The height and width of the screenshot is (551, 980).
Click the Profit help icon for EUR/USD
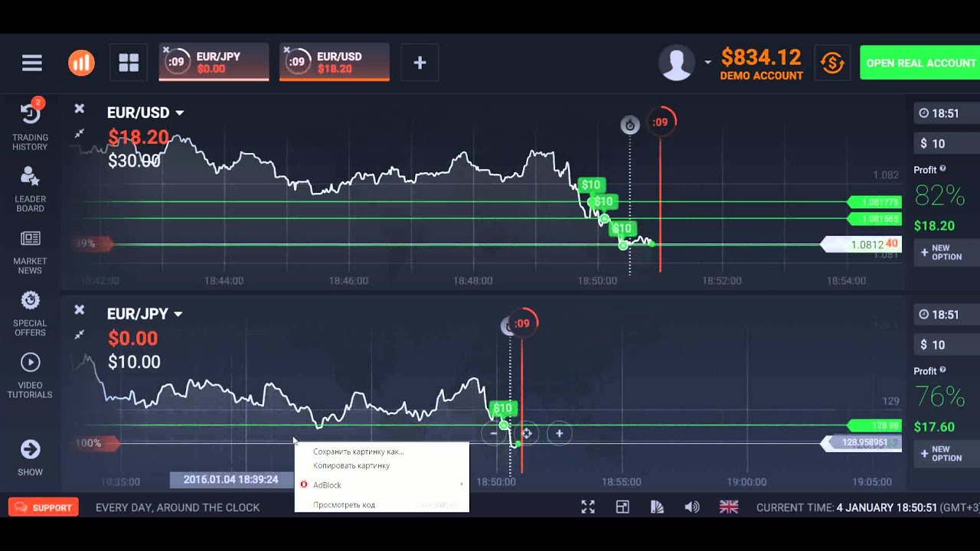click(x=942, y=169)
